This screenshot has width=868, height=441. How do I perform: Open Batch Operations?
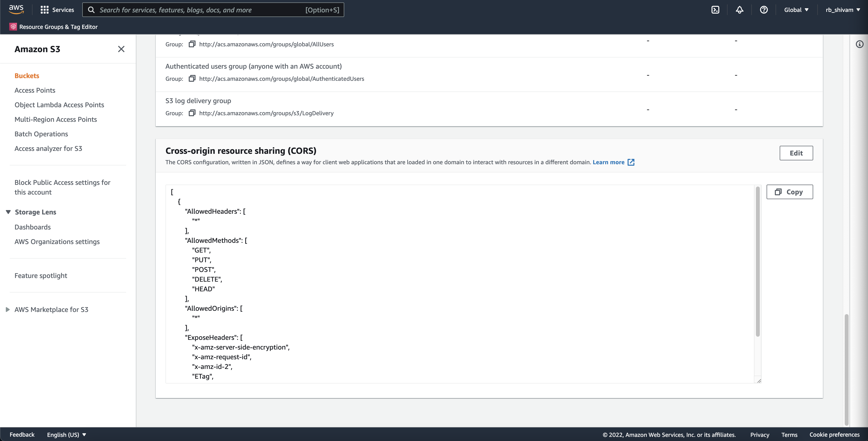pyautogui.click(x=41, y=134)
